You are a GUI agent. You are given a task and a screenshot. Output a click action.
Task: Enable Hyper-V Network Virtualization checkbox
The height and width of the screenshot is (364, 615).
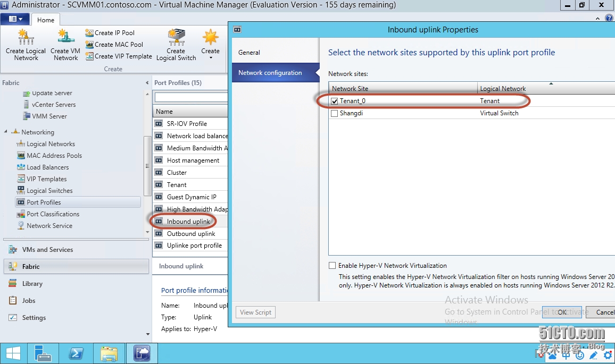(x=332, y=266)
